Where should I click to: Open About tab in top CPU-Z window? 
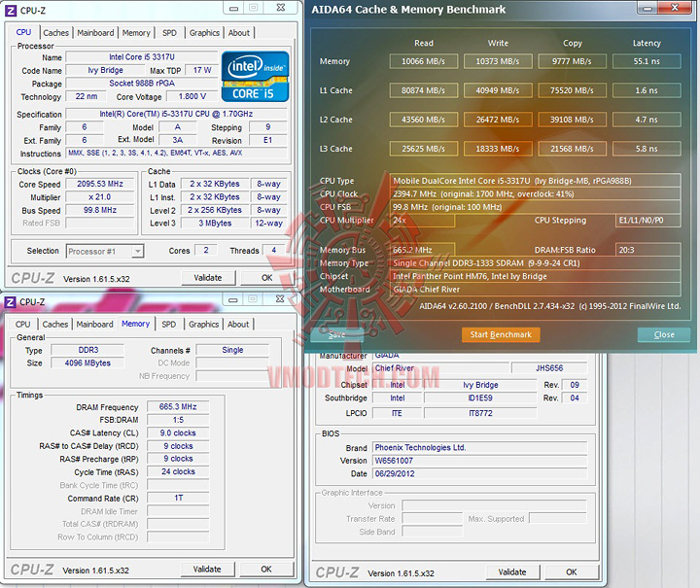239,33
